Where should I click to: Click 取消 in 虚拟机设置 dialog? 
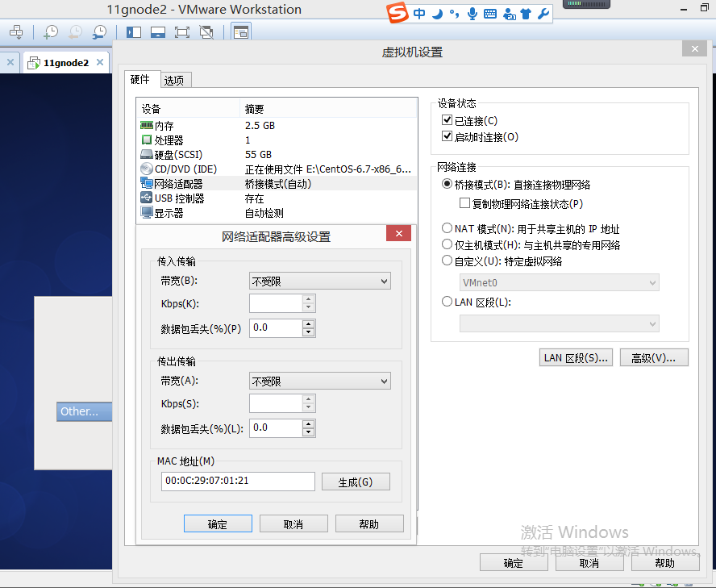tap(589, 563)
